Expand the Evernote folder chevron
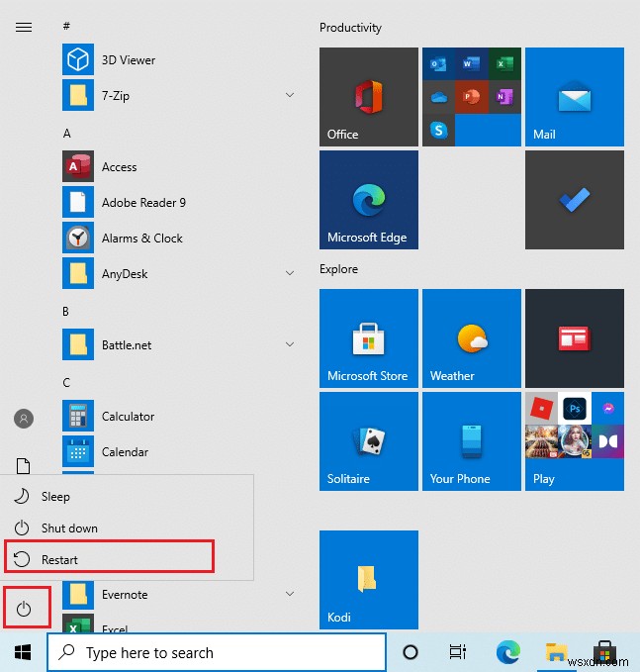The width and height of the screenshot is (640, 672). [290, 594]
